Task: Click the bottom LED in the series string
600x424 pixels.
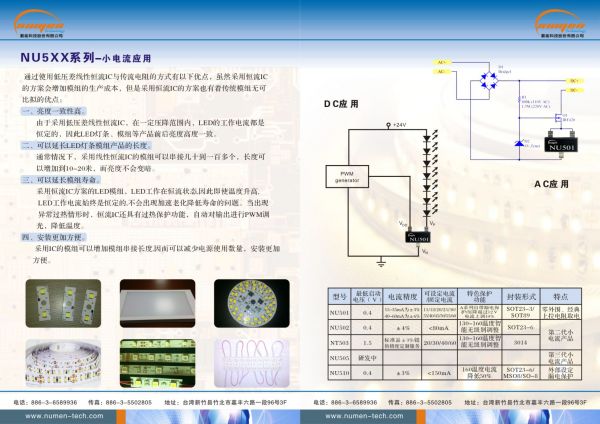Action: tap(427, 213)
